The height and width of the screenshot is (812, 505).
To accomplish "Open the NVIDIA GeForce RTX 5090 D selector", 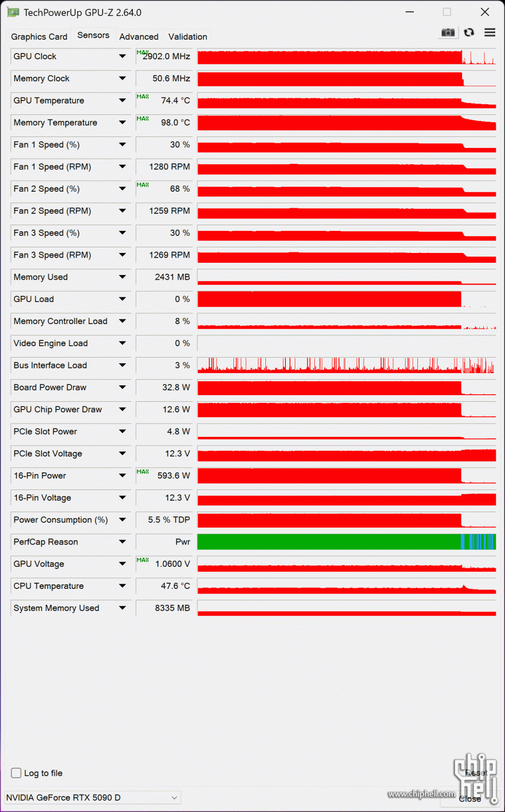I will 93,798.
